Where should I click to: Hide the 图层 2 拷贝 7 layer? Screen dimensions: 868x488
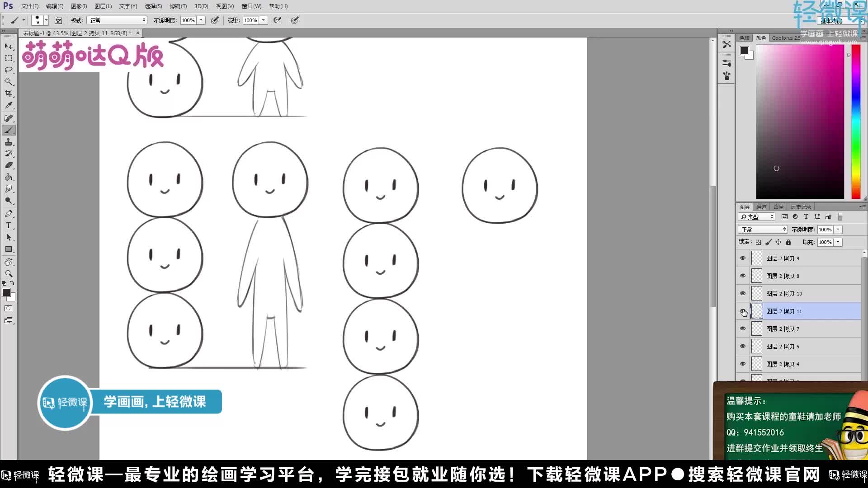743,328
